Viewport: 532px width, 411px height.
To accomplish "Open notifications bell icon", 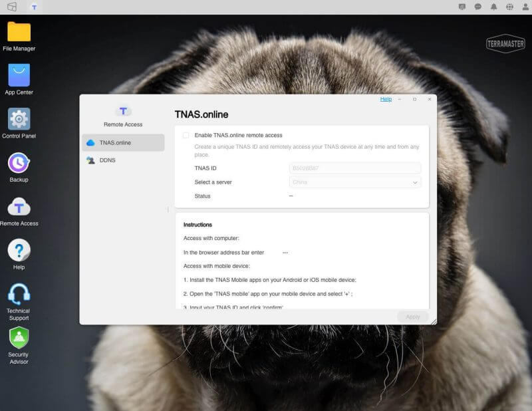I will tap(493, 7).
